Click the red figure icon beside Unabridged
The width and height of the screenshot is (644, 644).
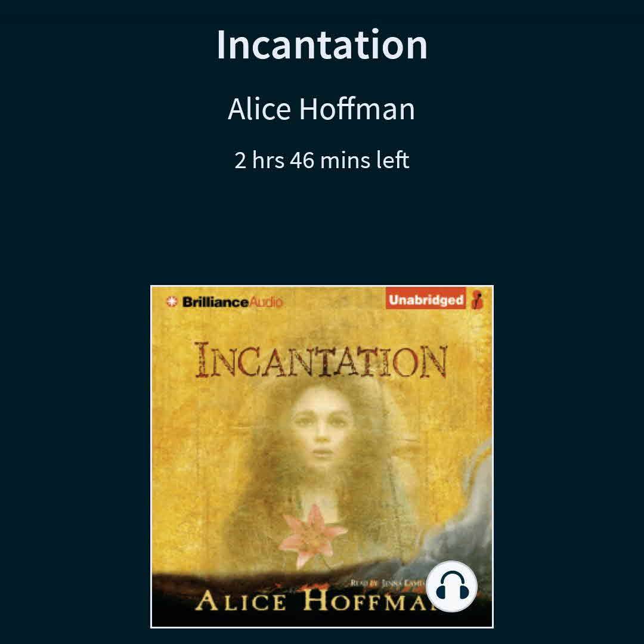pyautogui.click(x=477, y=299)
